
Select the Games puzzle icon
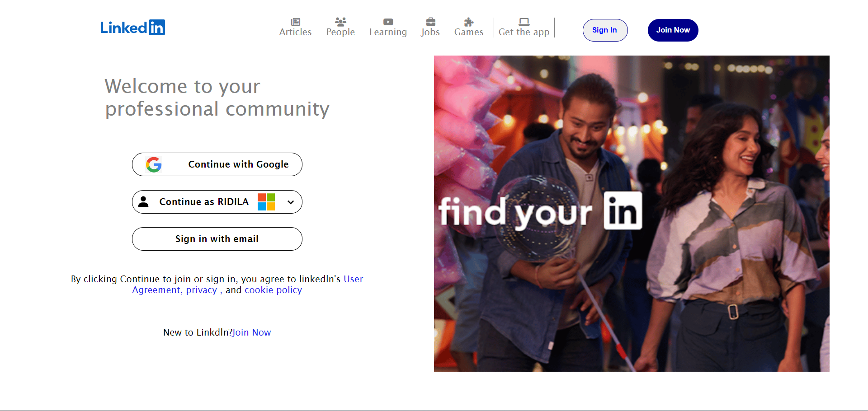point(468,21)
